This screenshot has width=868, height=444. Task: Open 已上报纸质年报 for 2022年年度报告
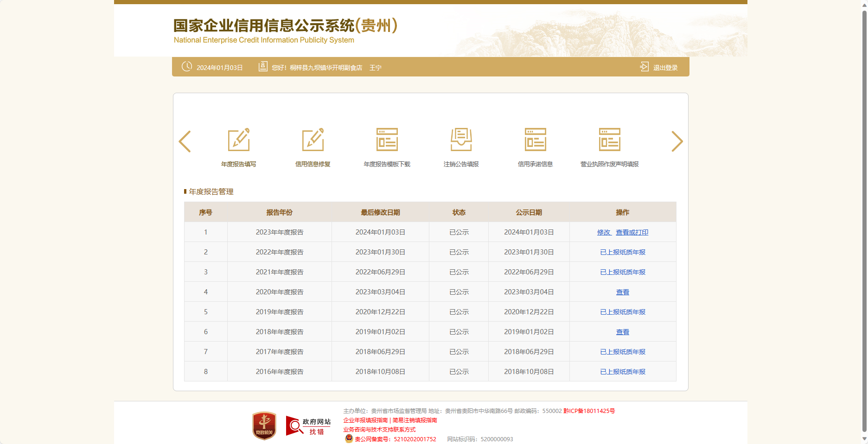[x=623, y=252]
